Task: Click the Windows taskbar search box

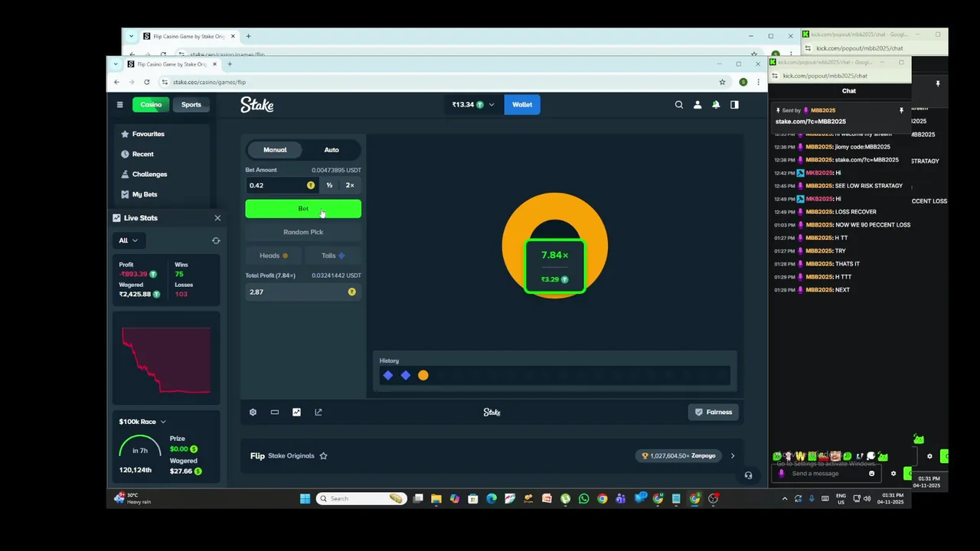Action: pyautogui.click(x=361, y=498)
